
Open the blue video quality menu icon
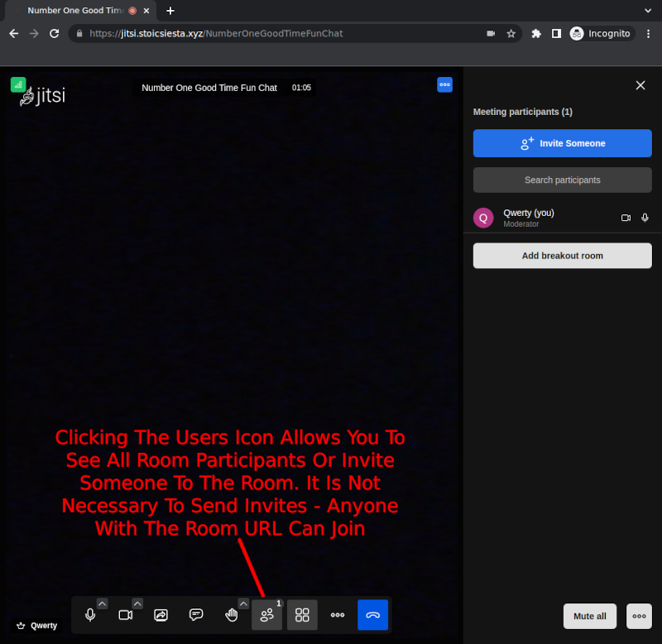(x=444, y=84)
